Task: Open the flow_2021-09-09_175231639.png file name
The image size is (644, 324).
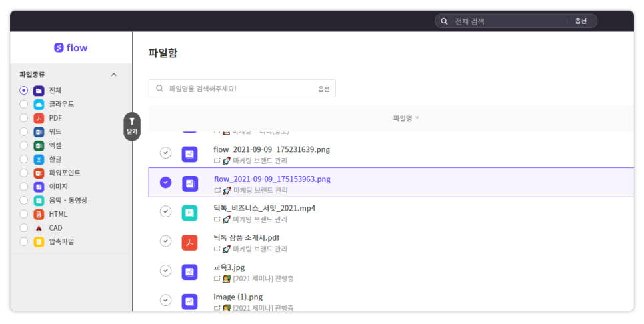Action: point(271,149)
